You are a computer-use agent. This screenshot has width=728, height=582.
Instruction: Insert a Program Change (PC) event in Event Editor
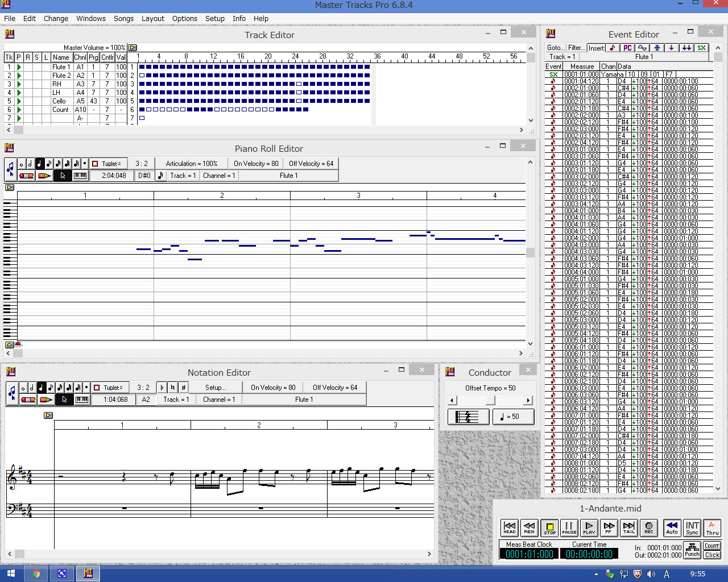pyautogui.click(x=627, y=48)
